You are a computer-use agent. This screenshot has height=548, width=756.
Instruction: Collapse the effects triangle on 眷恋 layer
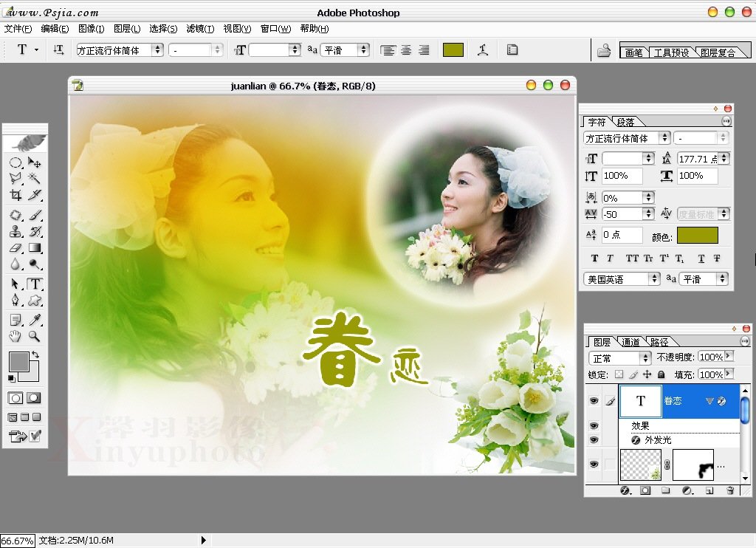click(709, 401)
